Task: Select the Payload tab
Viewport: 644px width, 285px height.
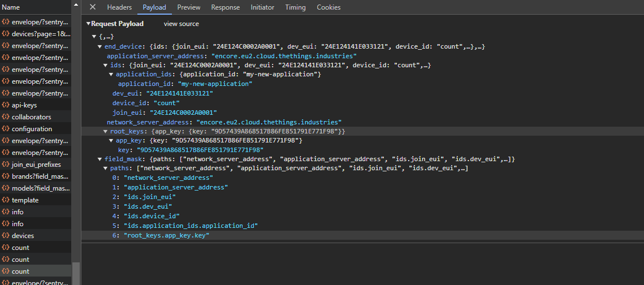Action: pyautogui.click(x=154, y=7)
